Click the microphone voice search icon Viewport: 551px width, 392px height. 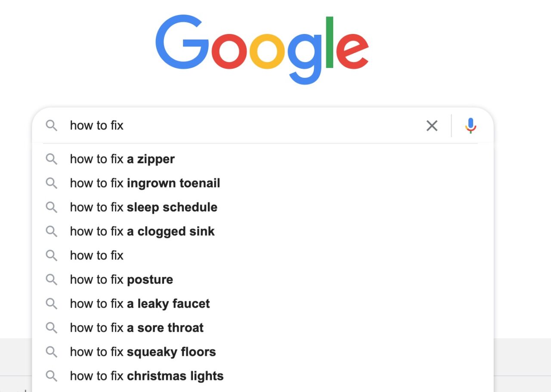click(x=471, y=126)
